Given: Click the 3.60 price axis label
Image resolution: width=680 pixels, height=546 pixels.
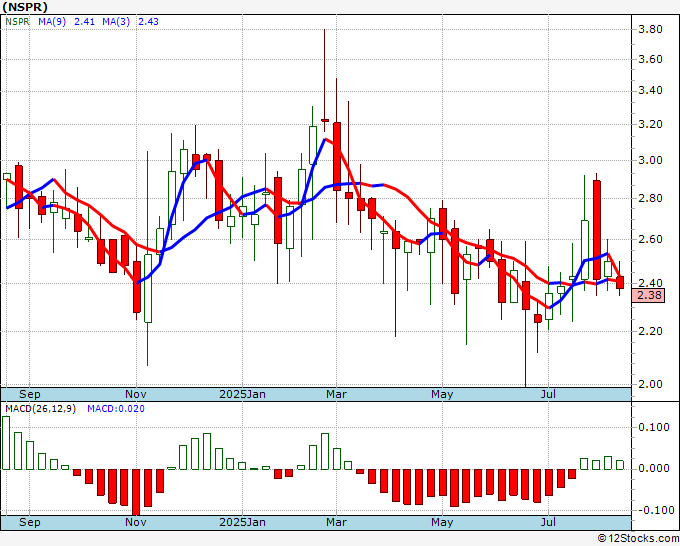Looking at the screenshot, I should [x=651, y=59].
